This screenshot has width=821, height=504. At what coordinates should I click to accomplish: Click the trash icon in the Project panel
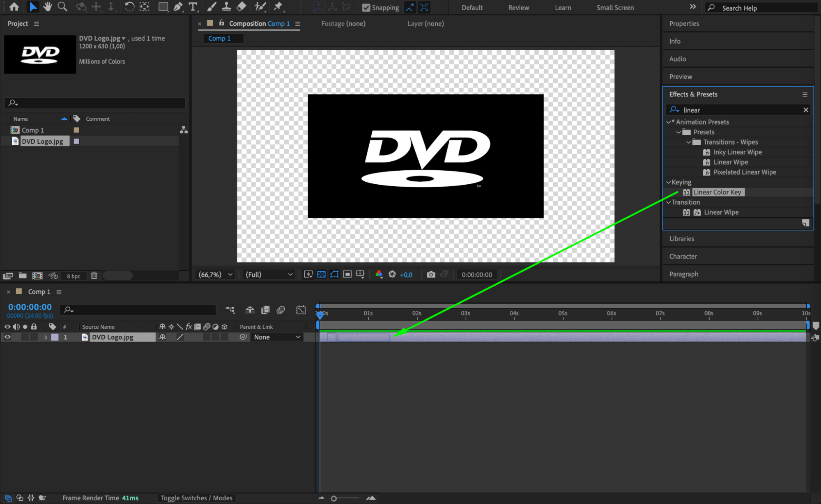tap(94, 276)
